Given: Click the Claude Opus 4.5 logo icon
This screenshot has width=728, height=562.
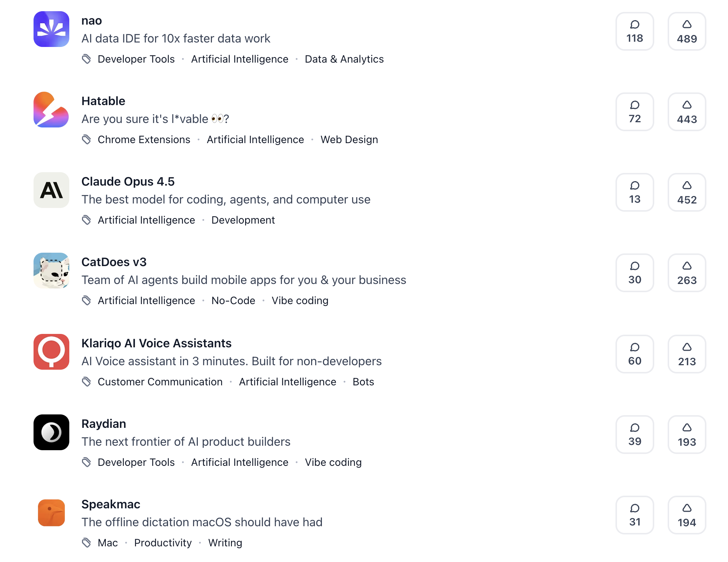Looking at the screenshot, I should click(51, 190).
